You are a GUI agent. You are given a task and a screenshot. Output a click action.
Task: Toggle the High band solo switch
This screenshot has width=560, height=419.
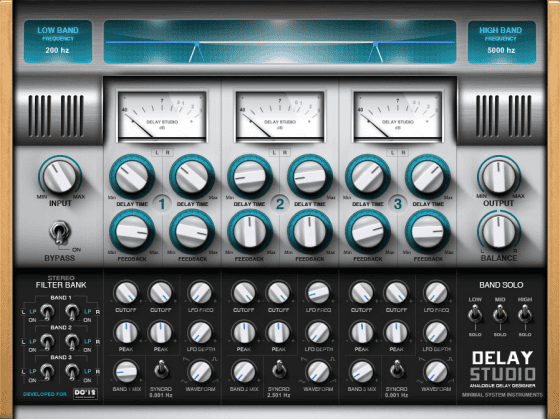(x=525, y=315)
